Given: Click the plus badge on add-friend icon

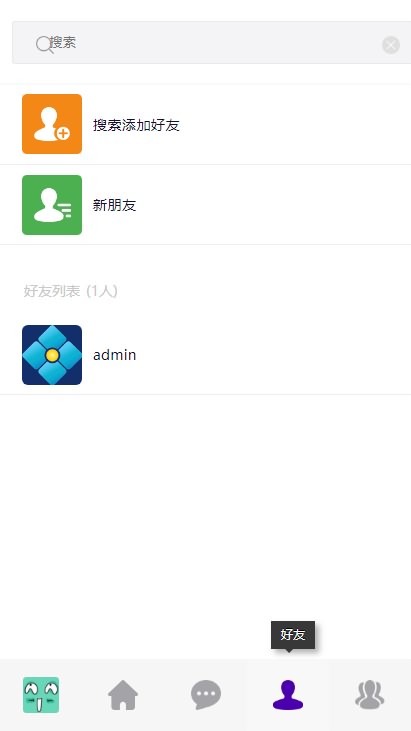Looking at the screenshot, I should 63,134.
